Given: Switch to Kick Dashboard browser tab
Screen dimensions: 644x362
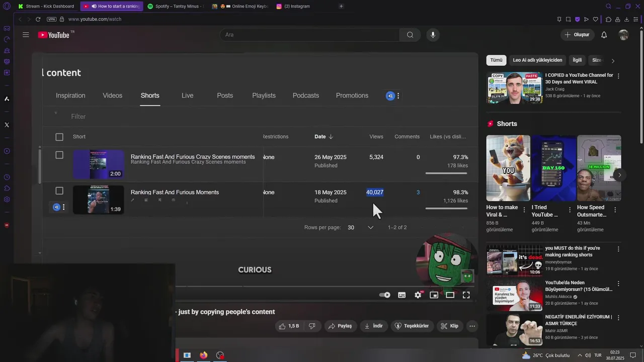Looking at the screenshot, I should point(46,6).
